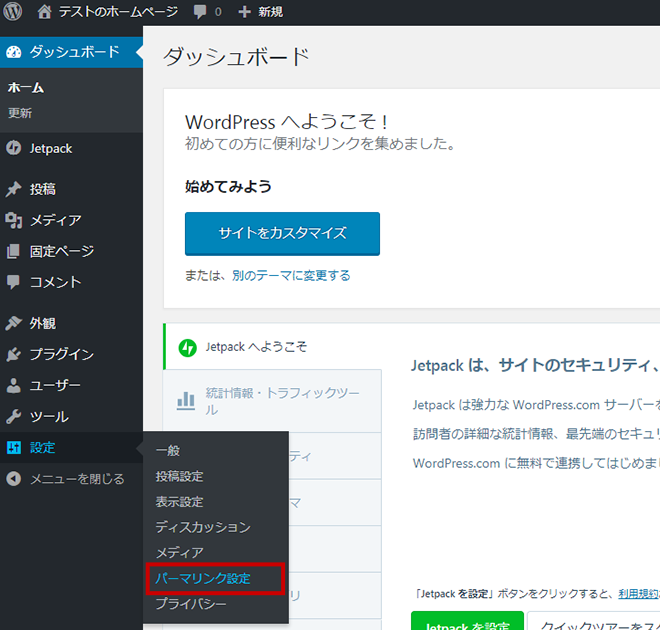660x630 pixels.
Task: Open ツール menu label
Action: tap(49, 416)
